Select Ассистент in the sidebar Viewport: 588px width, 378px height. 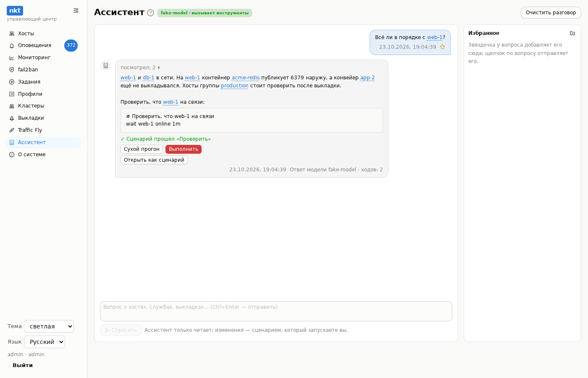(x=43, y=142)
